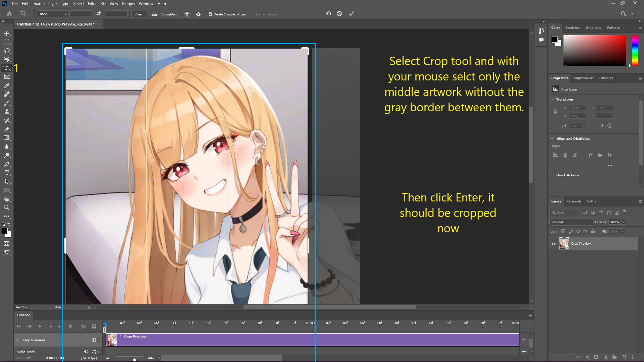
Task: Toggle Delete Cropped Pixels checkbox
Action: click(210, 14)
